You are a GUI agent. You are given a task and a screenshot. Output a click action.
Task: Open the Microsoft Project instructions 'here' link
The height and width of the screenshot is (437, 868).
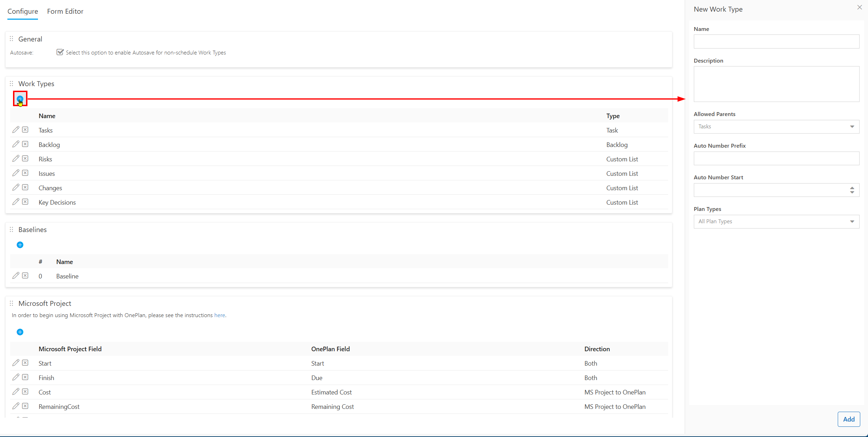pos(220,315)
